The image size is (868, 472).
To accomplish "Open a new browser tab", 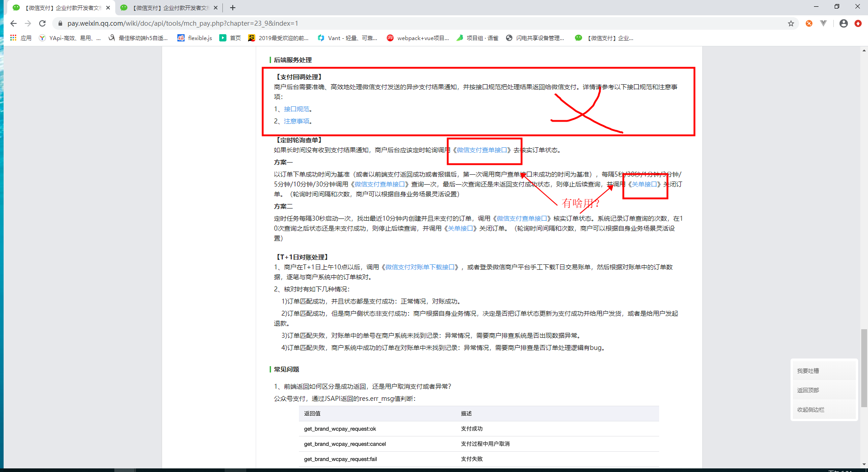I will (x=232, y=8).
